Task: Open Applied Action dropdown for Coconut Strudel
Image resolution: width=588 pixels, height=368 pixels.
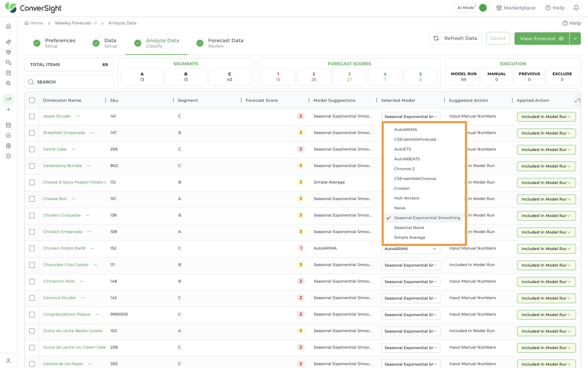Action: 546,298
